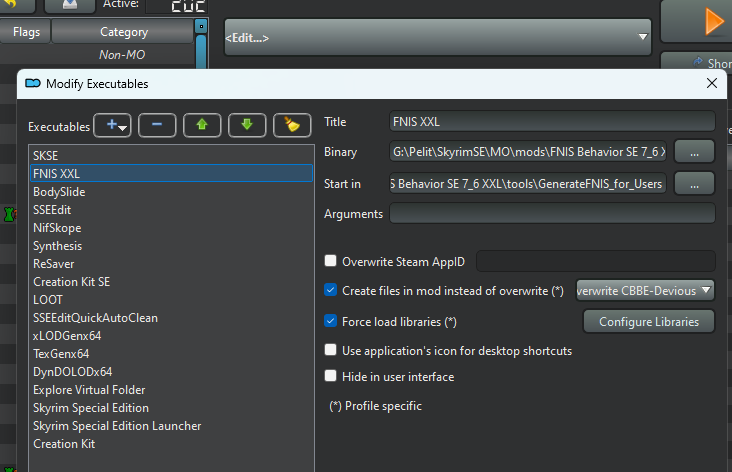
Task: Click the Shortcut button in main window
Action: pos(697,63)
